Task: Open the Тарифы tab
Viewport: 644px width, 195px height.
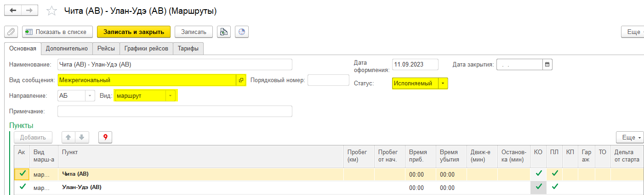Action: [188, 49]
